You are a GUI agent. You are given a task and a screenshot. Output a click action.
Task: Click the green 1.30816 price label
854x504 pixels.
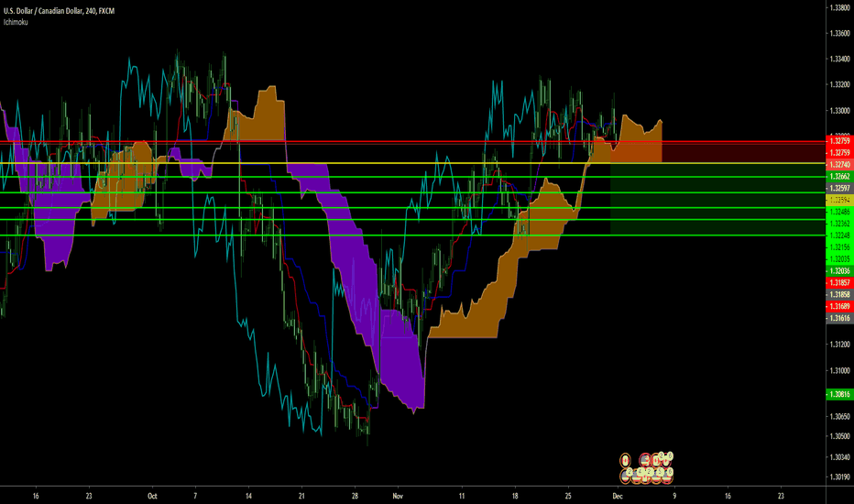(838, 393)
